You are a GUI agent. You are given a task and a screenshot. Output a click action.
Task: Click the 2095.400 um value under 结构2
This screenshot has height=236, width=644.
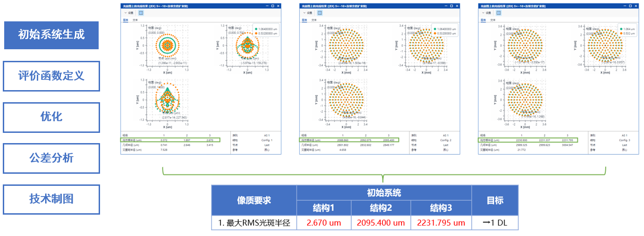pos(381,223)
